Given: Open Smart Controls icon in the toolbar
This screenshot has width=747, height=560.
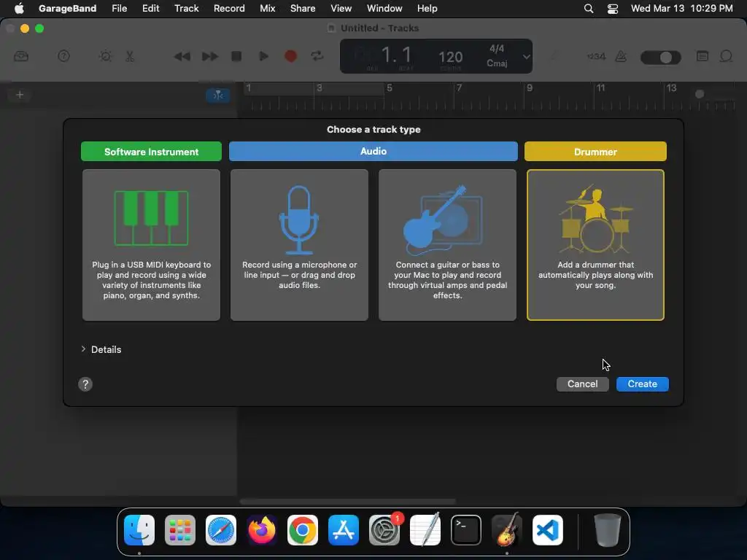Looking at the screenshot, I should tap(105, 56).
